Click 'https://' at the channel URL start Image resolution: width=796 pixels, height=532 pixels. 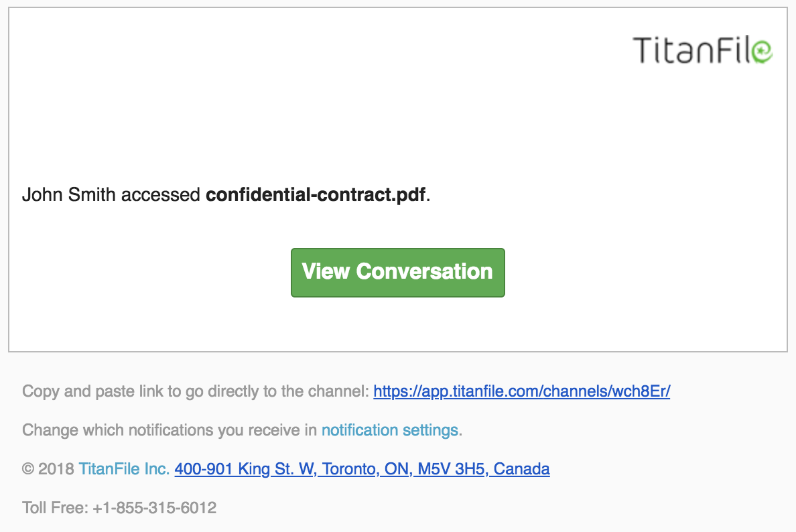[397, 391]
